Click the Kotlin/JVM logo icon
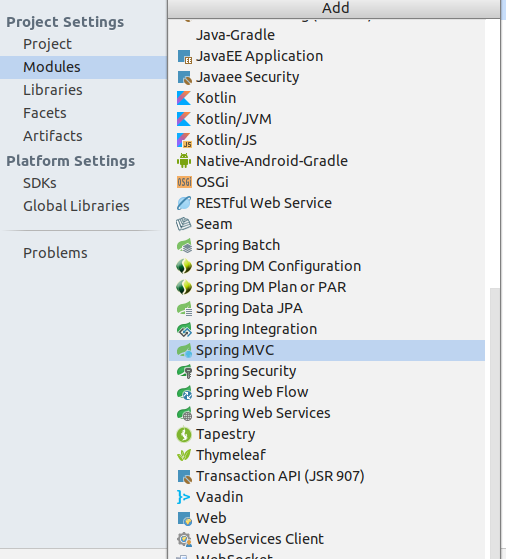Image resolution: width=506 pixels, height=559 pixels. point(184,119)
